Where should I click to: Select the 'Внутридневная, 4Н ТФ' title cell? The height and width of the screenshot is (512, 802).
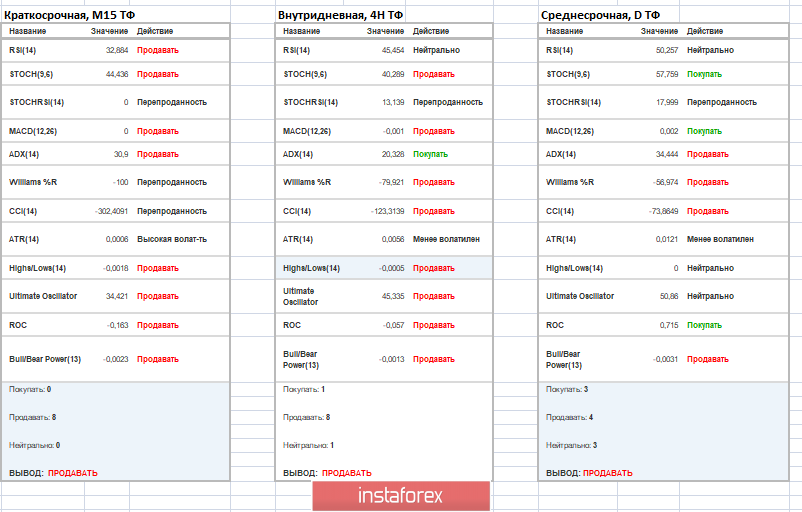click(340, 15)
